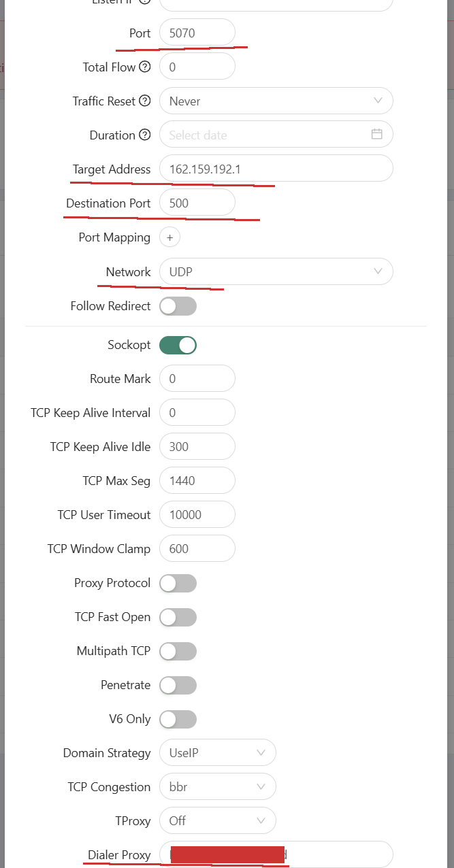Enable the V6 Only switch
Viewport: 454px width, 868px height.
click(x=178, y=719)
